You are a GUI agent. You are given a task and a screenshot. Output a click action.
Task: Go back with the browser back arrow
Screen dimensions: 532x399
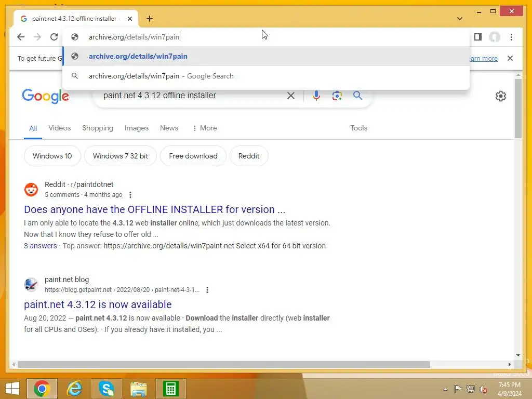point(21,37)
